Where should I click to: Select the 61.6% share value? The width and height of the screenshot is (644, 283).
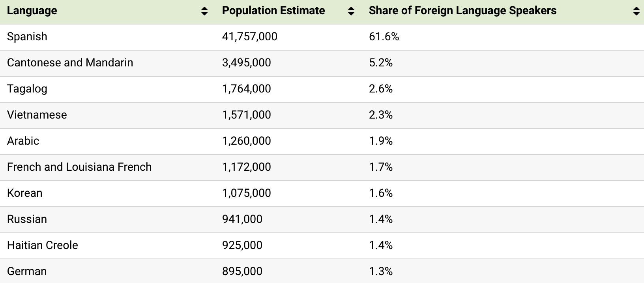point(384,37)
